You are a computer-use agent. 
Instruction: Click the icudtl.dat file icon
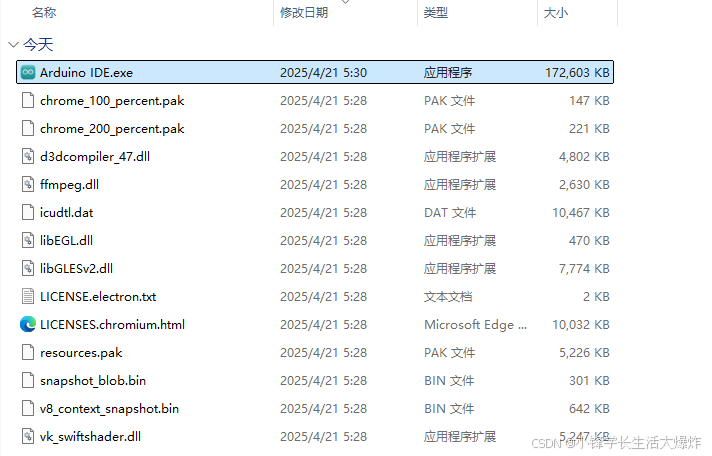coord(28,213)
